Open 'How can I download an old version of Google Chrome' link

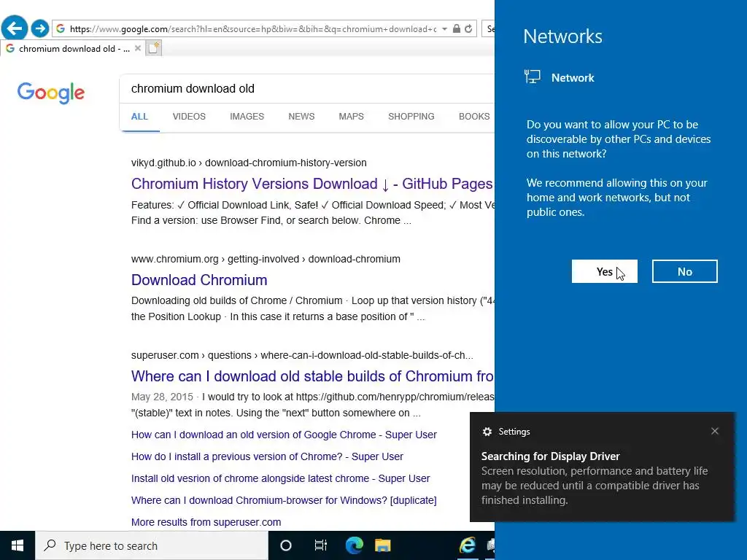(284, 435)
